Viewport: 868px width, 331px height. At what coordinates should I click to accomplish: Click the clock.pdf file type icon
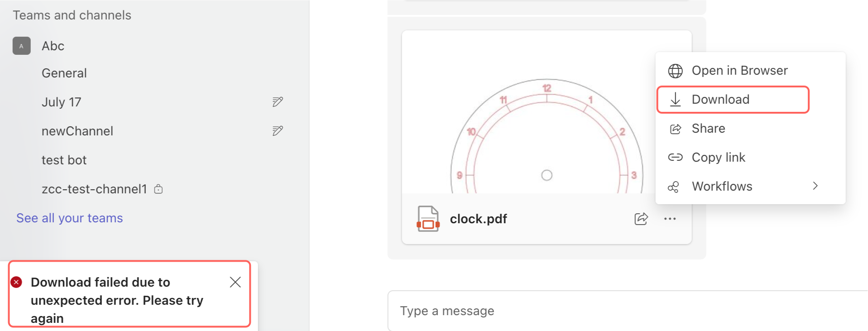[428, 219]
